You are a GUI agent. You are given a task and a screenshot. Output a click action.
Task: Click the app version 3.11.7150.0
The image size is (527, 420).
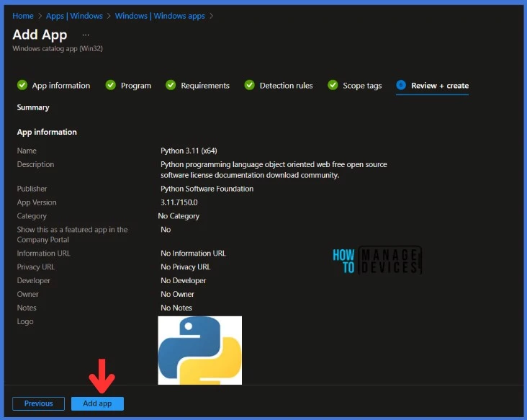pos(179,202)
